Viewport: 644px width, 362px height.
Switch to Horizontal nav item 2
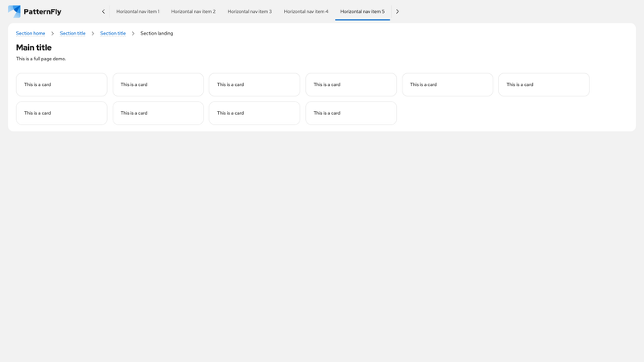(x=193, y=11)
